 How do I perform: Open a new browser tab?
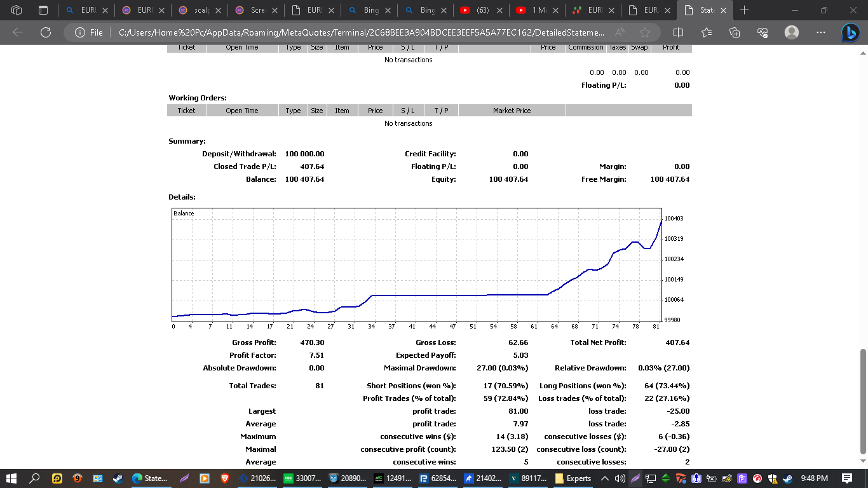pyautogui.click(x=744, y=10)
